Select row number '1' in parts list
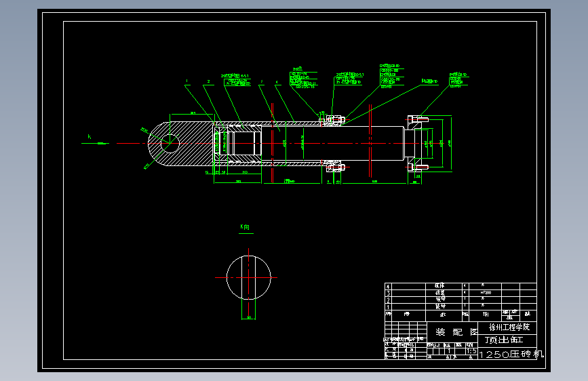The width and height of the screenshot is (588, 381). point(388,306)
